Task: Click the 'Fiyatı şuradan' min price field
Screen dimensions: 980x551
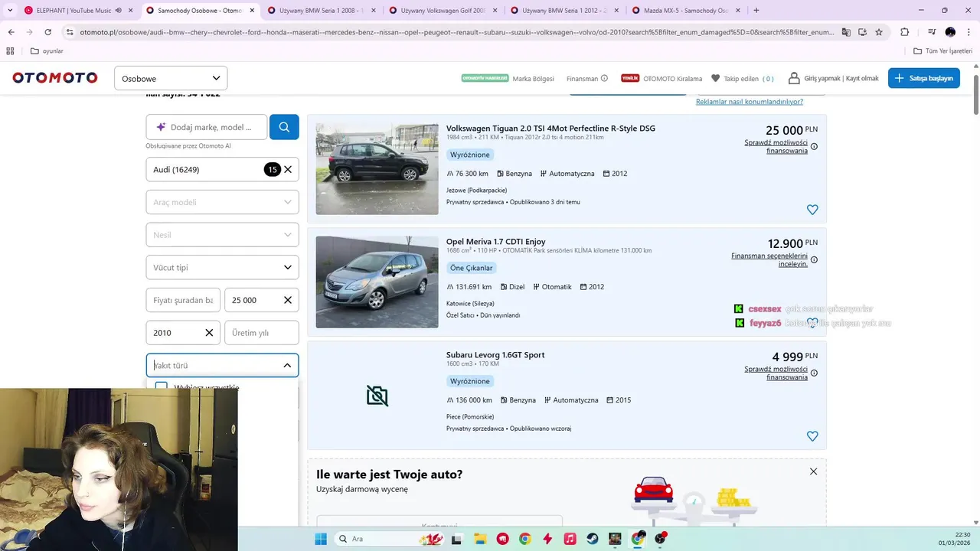Action: (x=183, y=300)
